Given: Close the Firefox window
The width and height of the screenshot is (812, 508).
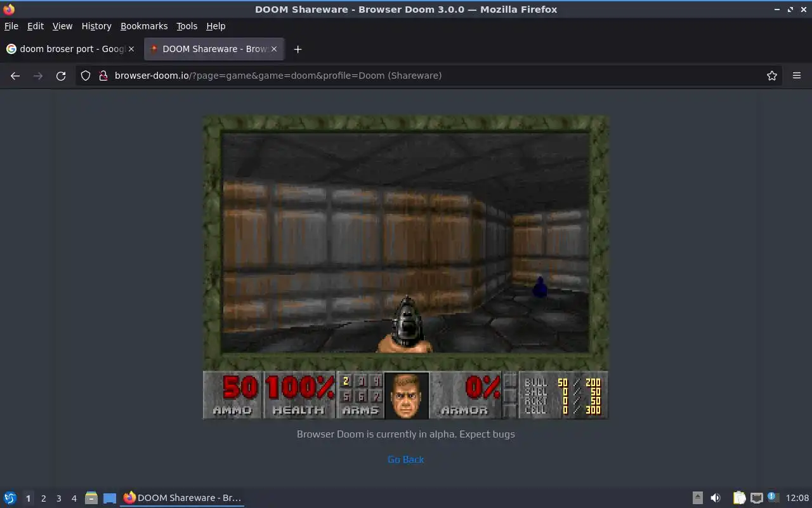Looking at the screenshot, I should (803, 10).
